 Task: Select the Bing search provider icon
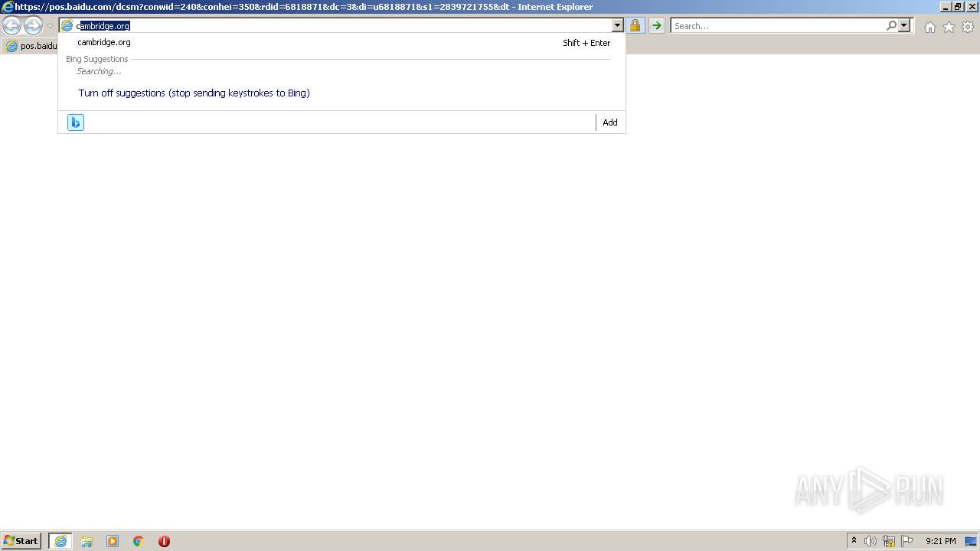pyautogui.click(x=76, y=122)
